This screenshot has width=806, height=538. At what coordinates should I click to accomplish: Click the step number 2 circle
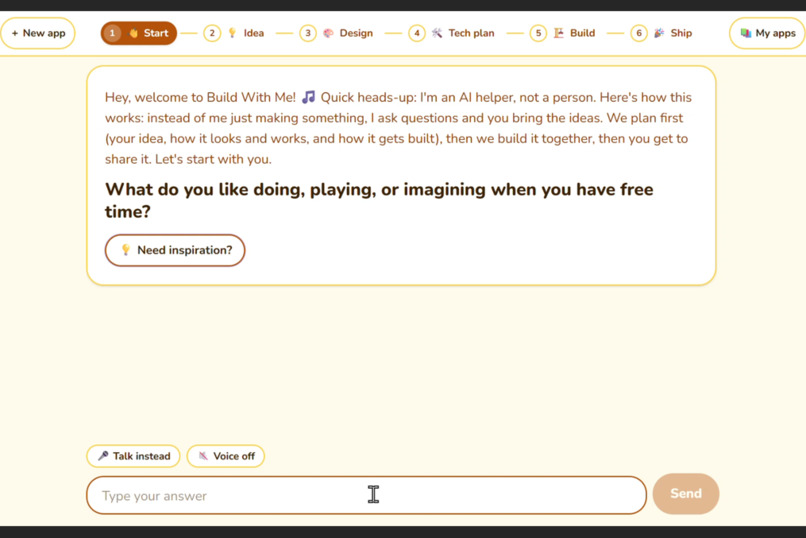click(212, 33)
